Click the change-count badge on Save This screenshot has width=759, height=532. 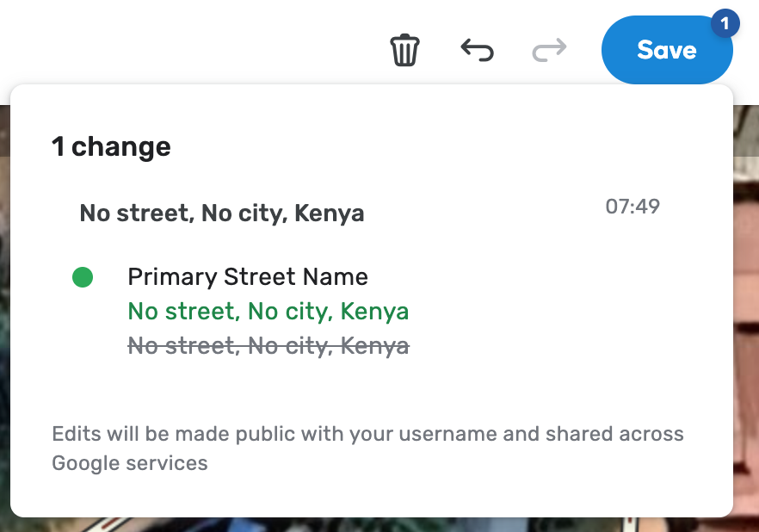[725, 24]
